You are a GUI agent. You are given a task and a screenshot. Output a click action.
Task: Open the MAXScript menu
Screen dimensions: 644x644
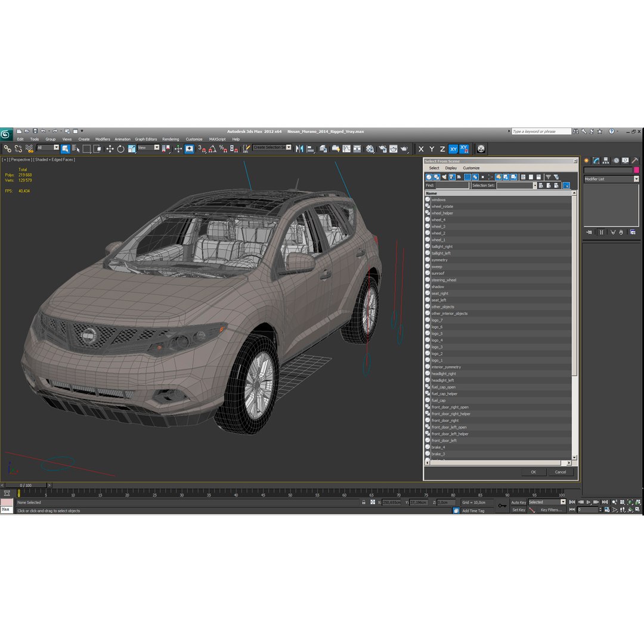[217, 139]
